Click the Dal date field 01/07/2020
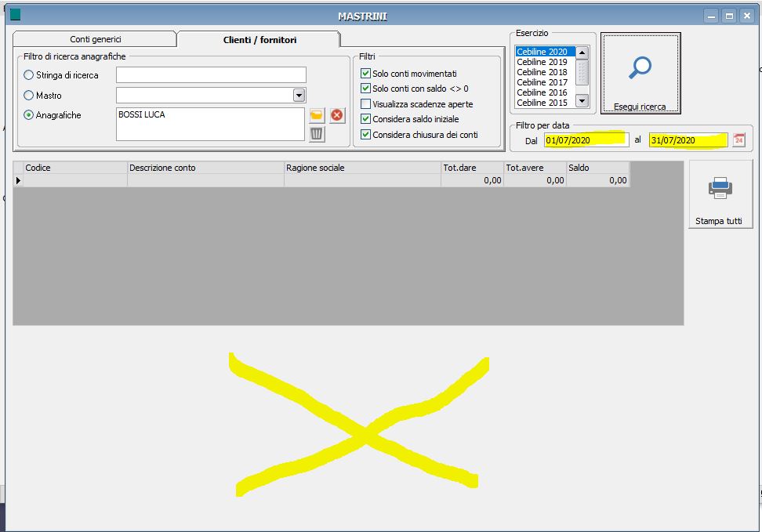The image size is (762, 532). (586, 140)
